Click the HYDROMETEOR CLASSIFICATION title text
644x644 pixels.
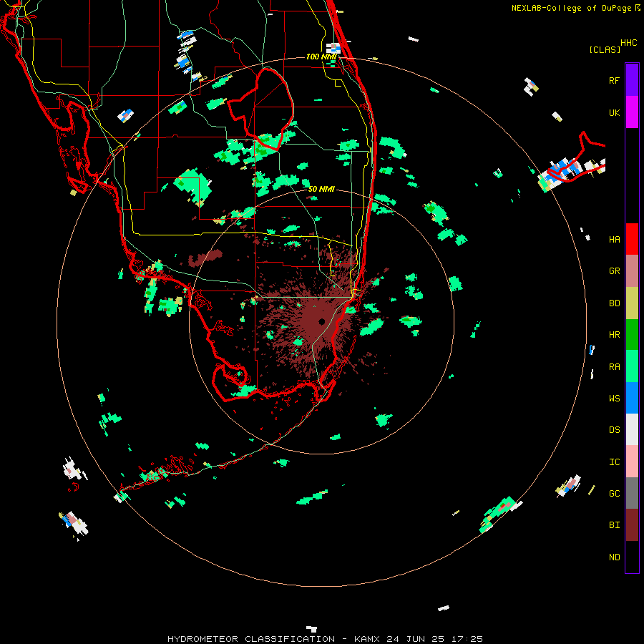click(x=251, y=639)
